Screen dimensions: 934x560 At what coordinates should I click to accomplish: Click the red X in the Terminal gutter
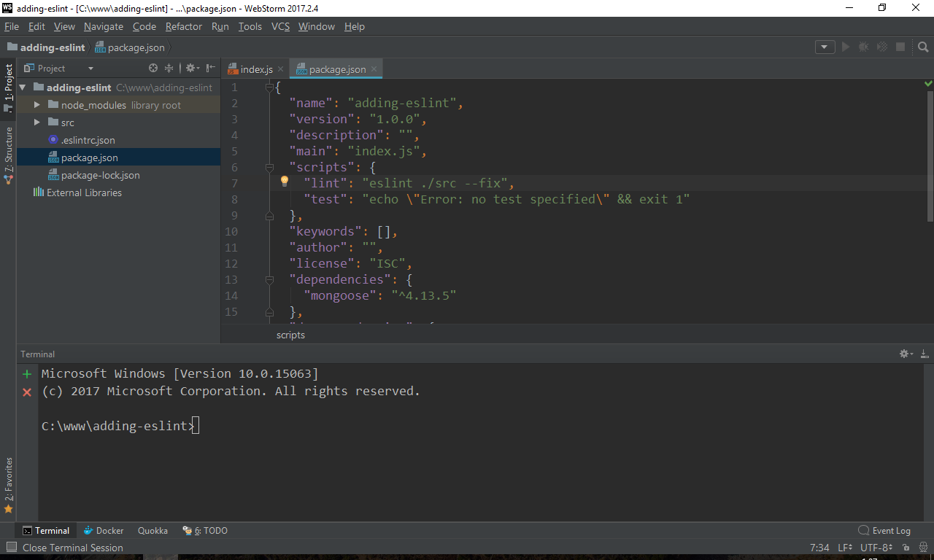(27, 392)
